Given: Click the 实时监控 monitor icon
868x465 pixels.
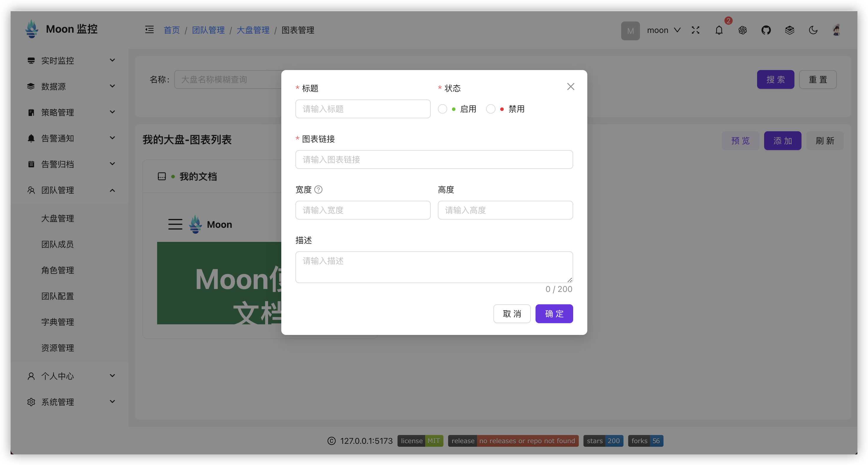Looking at the screenshot, I should pyautogui.click(x=31, y=61).
